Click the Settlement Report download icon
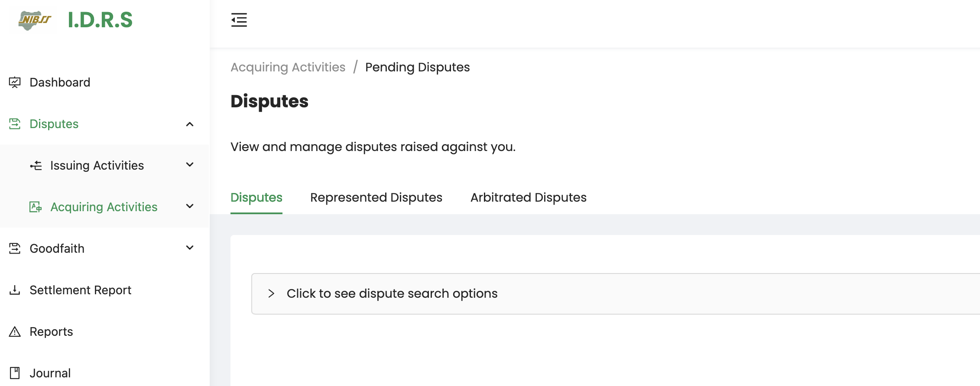The height and width of the screenshot is (386, 980). point(15,290)
